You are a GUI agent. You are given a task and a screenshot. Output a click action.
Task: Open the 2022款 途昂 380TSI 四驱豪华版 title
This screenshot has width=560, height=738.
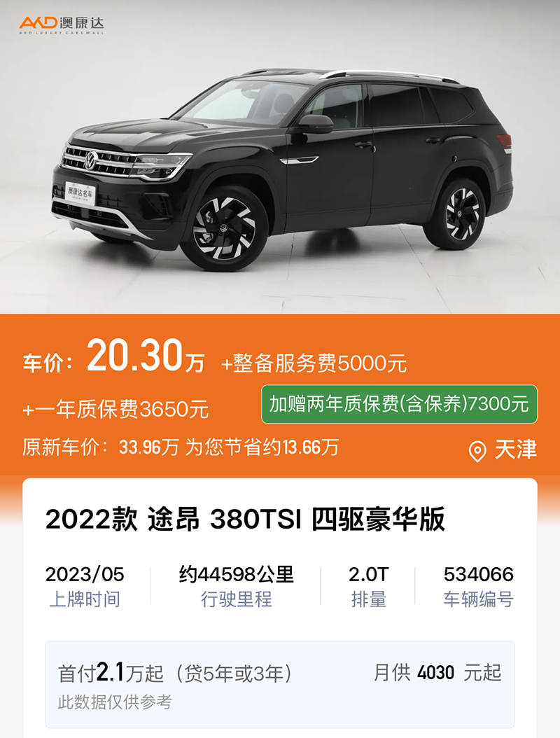click(245, 519)
